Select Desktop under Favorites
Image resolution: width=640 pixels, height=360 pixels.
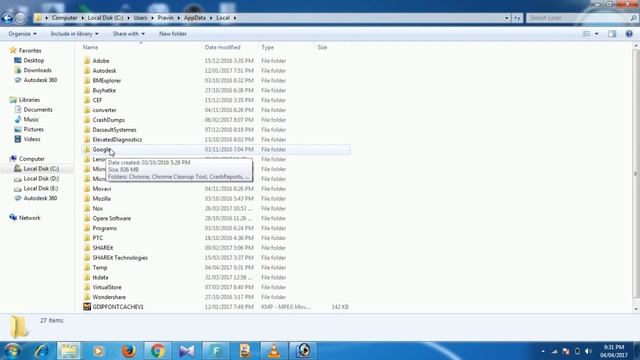click(x=33, y=60)
